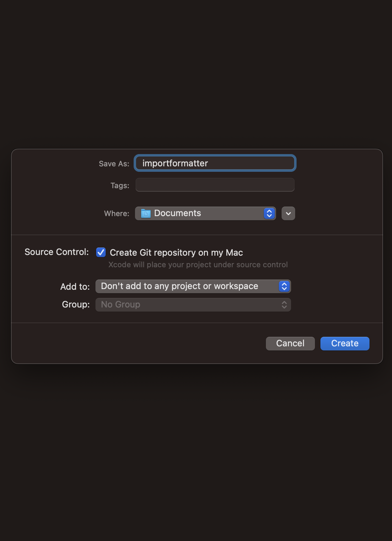The width and height of the screenshot is (392, 541).
Task: Click the 'Add to:' label
Action: 75,287
